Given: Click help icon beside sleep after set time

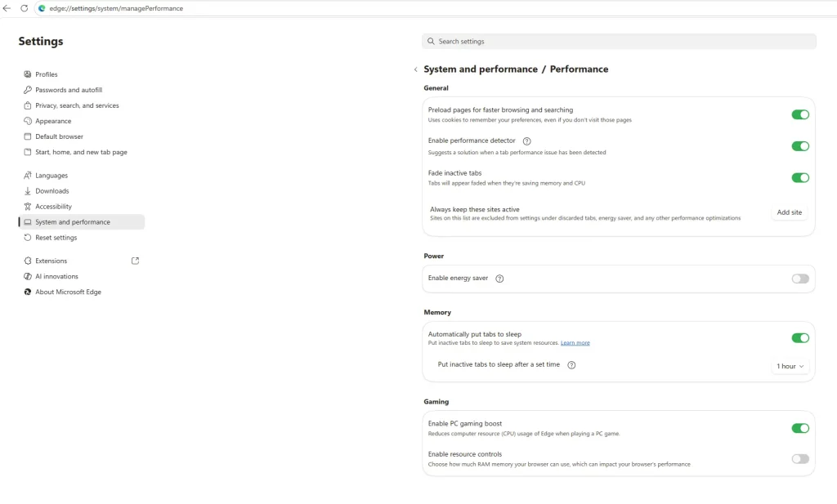Looking at the screenshot, I should (571, 365).
